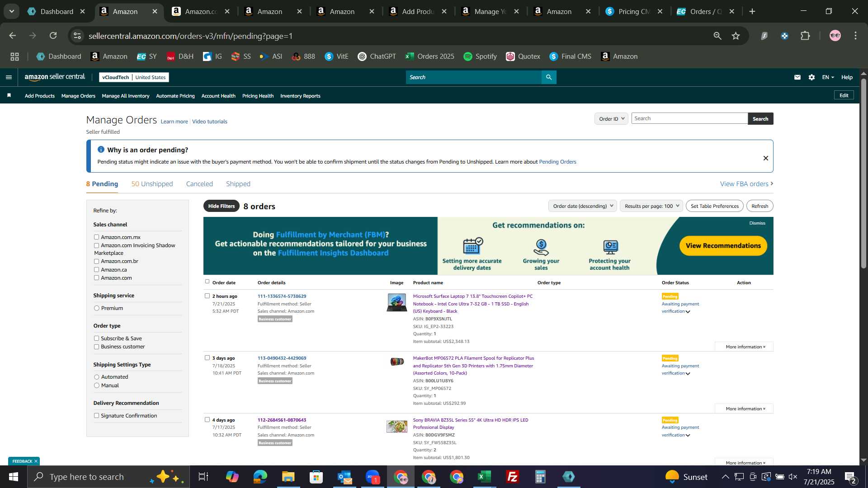Switch to the 50 Unshipped tab
This screenshot has width=868, height=488.
pyautogui.click(x=152, y=184)
